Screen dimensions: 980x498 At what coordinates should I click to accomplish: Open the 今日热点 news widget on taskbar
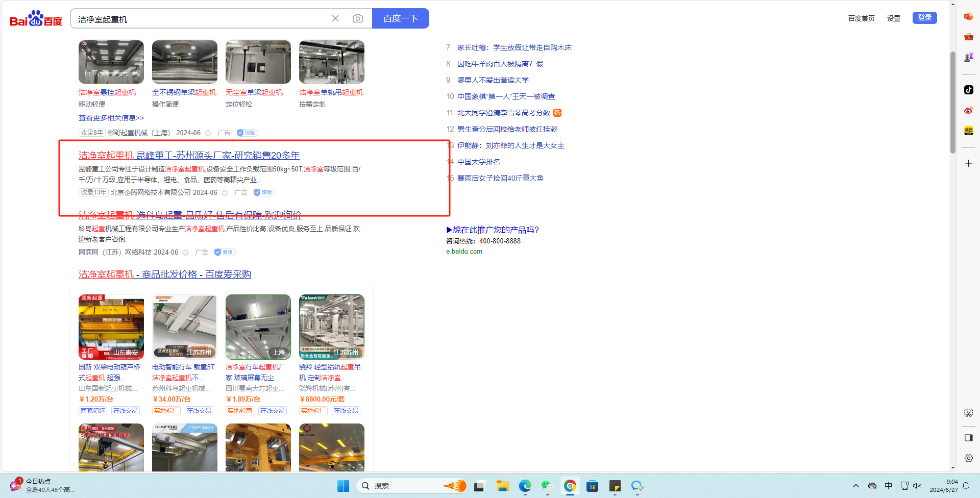coord(42,486)
